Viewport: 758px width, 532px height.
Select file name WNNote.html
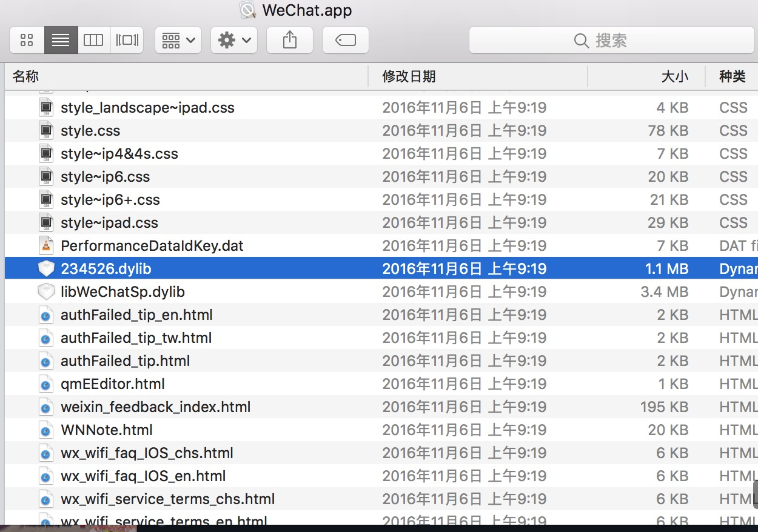point(107,430)
